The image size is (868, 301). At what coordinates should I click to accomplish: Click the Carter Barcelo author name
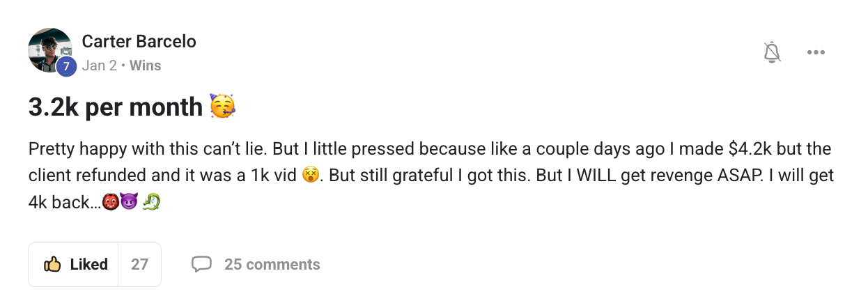139,42
